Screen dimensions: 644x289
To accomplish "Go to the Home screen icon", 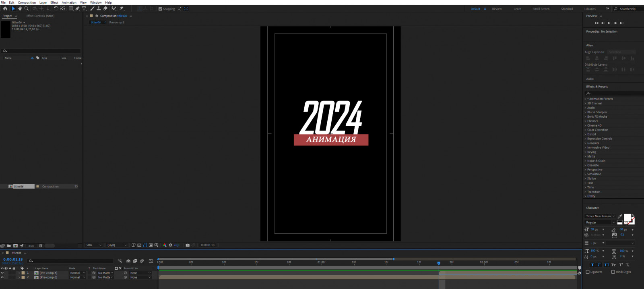I will pyautogui.click(x=5, y=8).
